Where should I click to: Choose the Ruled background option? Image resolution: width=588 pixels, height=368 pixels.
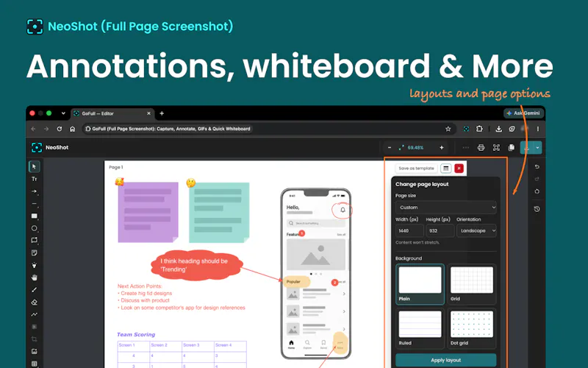coord(420,328)
